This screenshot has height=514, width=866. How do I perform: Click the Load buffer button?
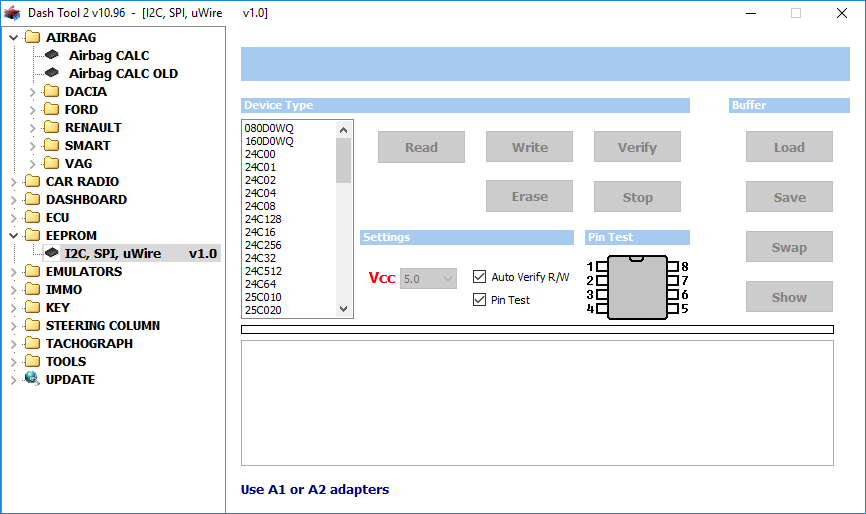pos(789,147)
